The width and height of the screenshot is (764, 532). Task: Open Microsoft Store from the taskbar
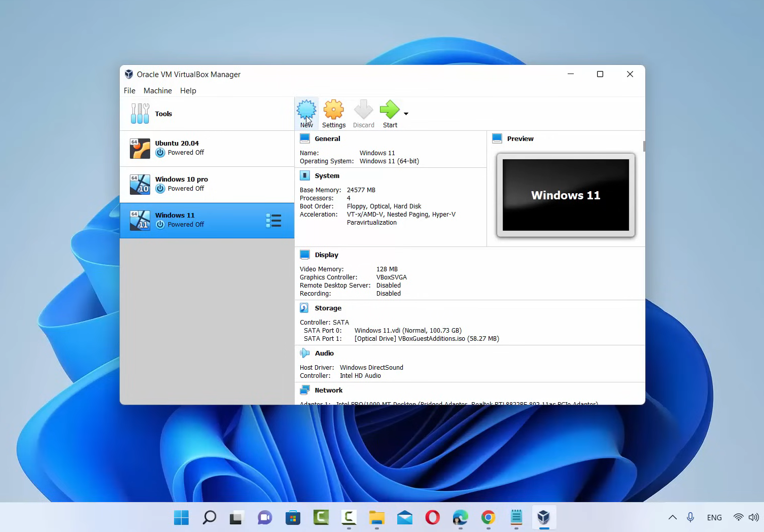[293, 517]
